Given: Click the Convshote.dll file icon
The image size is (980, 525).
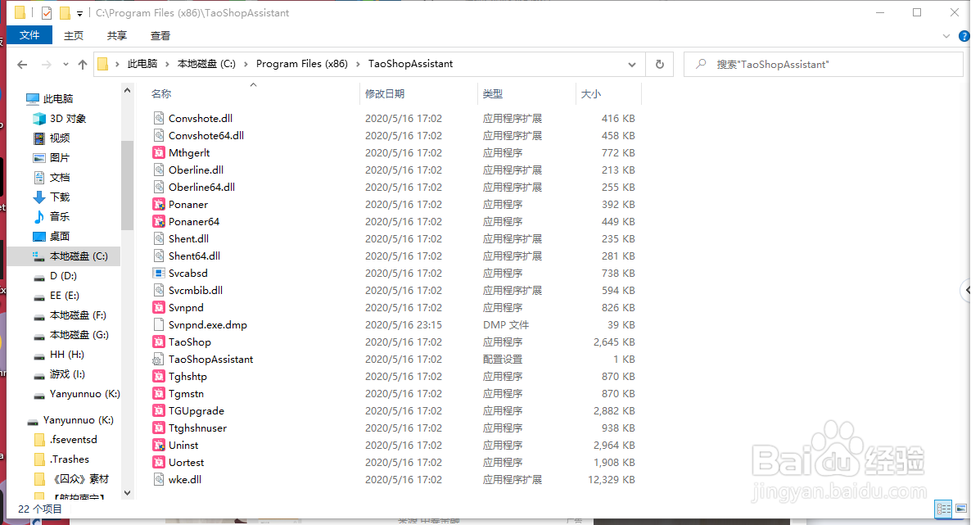Looking at the screenshot, I should (x=159, y=118).
